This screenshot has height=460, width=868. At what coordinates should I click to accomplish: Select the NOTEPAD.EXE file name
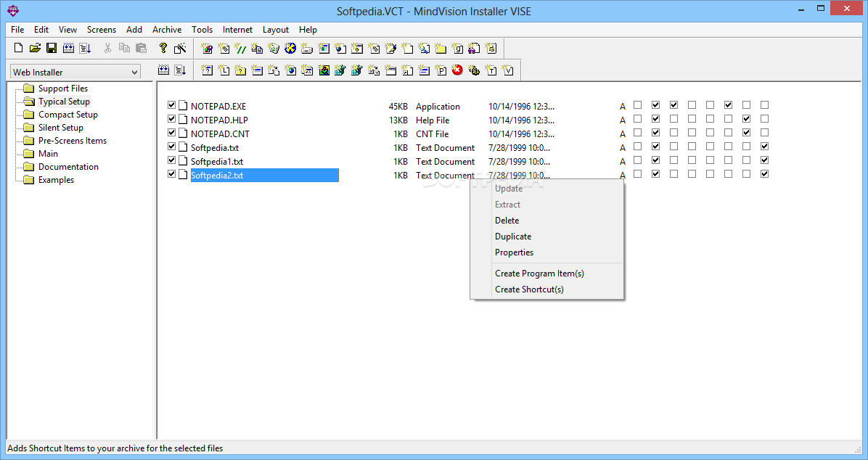[218, 106]
